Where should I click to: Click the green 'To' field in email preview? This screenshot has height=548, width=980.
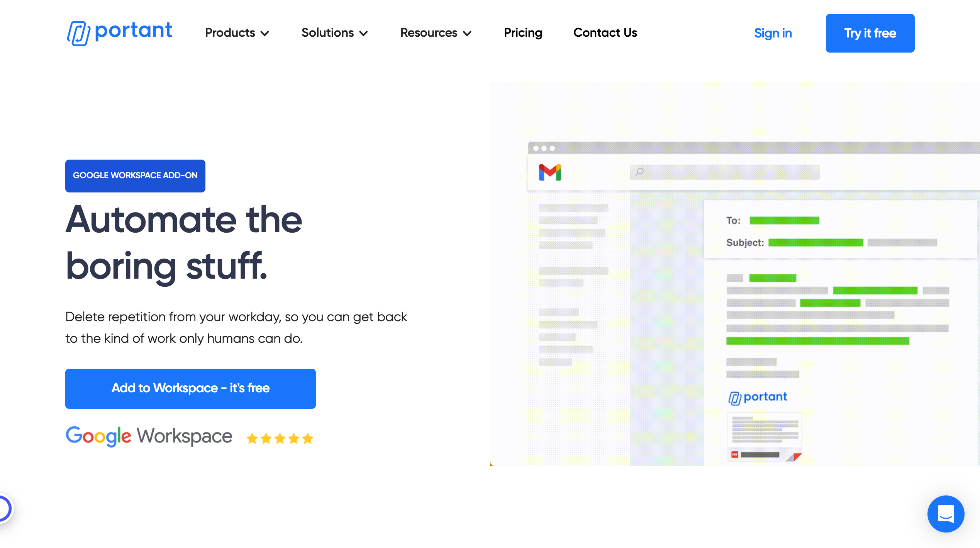click(x=785, y=220)
